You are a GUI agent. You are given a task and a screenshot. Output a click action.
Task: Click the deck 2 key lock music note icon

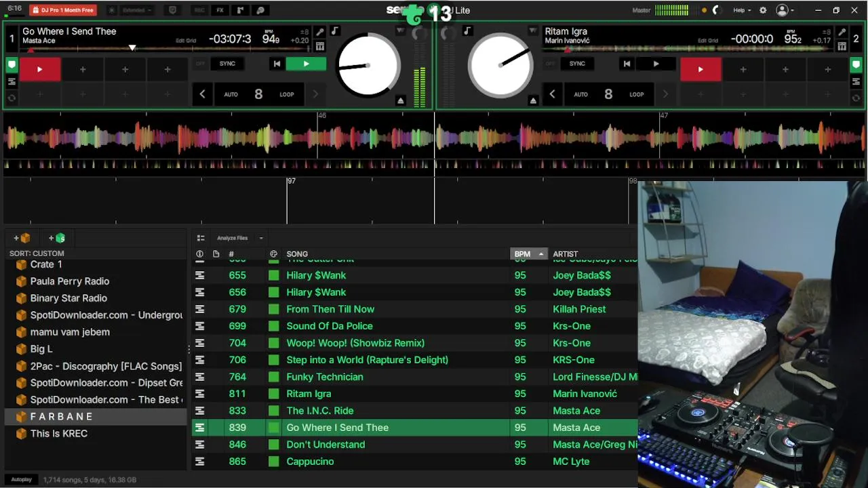(467, 31)
